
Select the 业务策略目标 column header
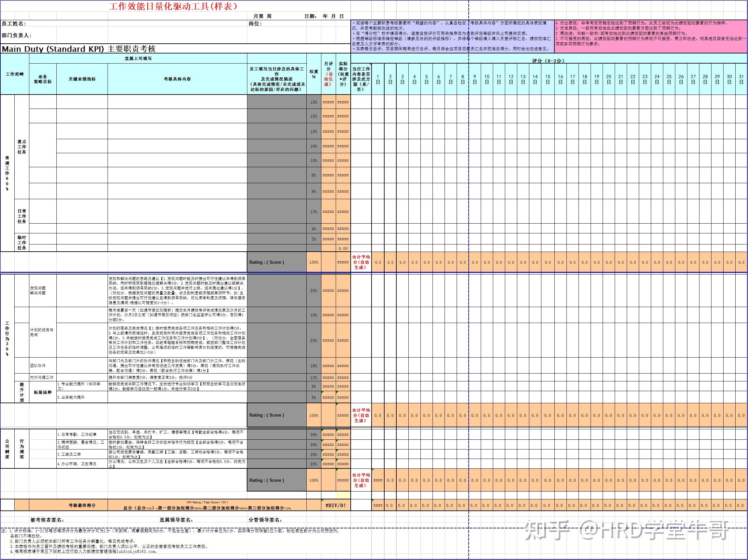pyautogui.click(x=43, y=79)
